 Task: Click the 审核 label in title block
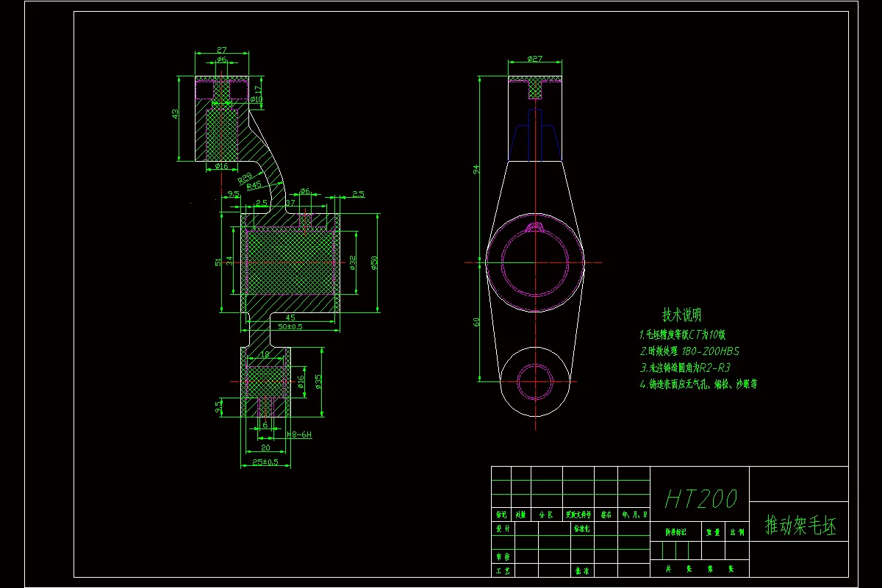(x=502, y=558)
